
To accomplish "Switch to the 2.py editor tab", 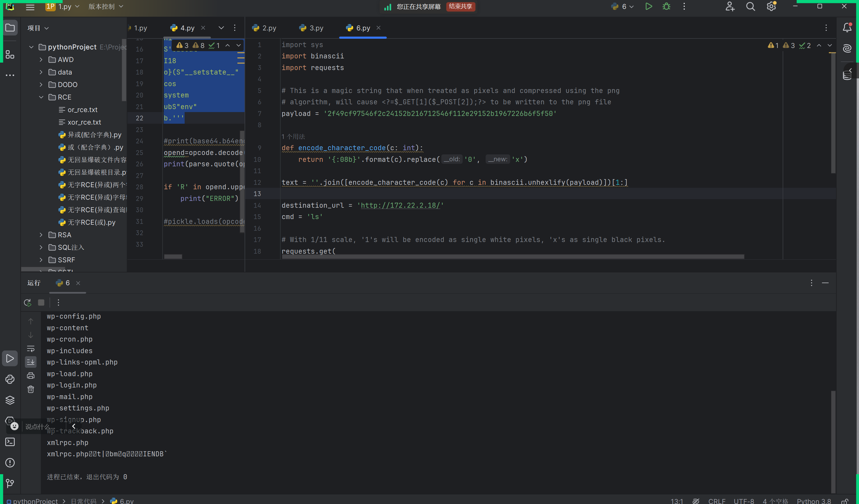I will 264,28.
